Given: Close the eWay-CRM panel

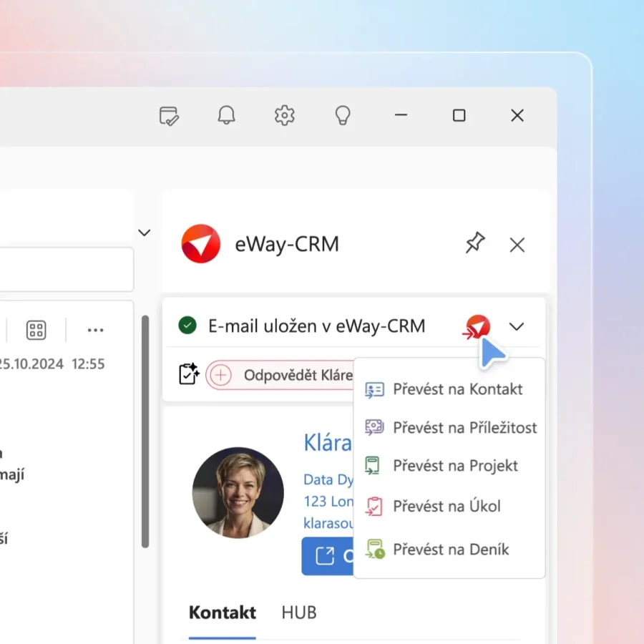Looking at the screenshot, I should pyautogui.click(x=517, y=245).
